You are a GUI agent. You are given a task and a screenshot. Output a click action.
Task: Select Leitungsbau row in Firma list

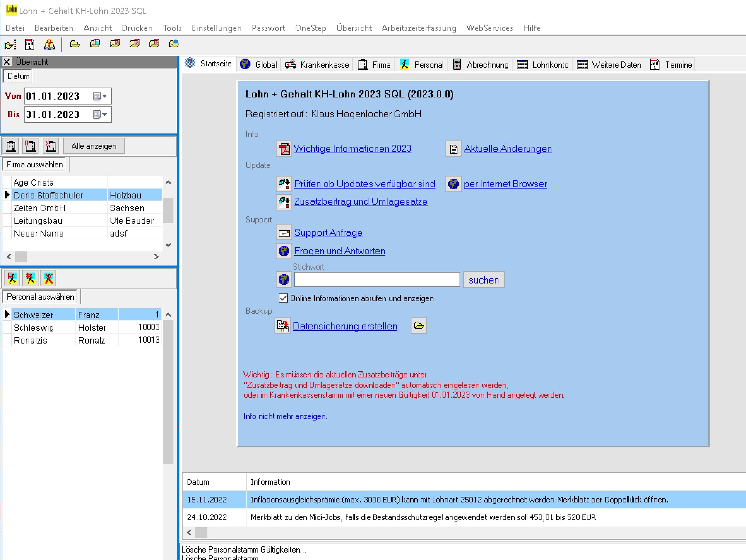point(83,221)
